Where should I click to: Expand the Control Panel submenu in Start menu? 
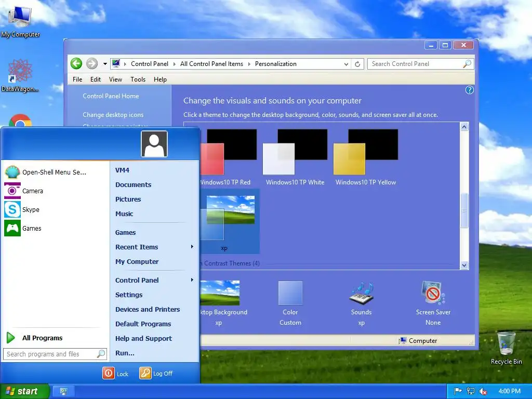[192, 280]
